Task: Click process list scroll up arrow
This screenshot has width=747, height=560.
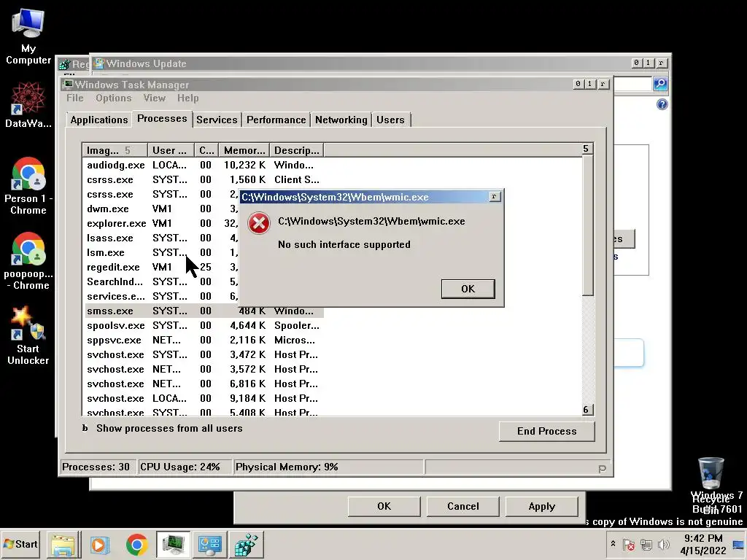Action: coord(587,149)
